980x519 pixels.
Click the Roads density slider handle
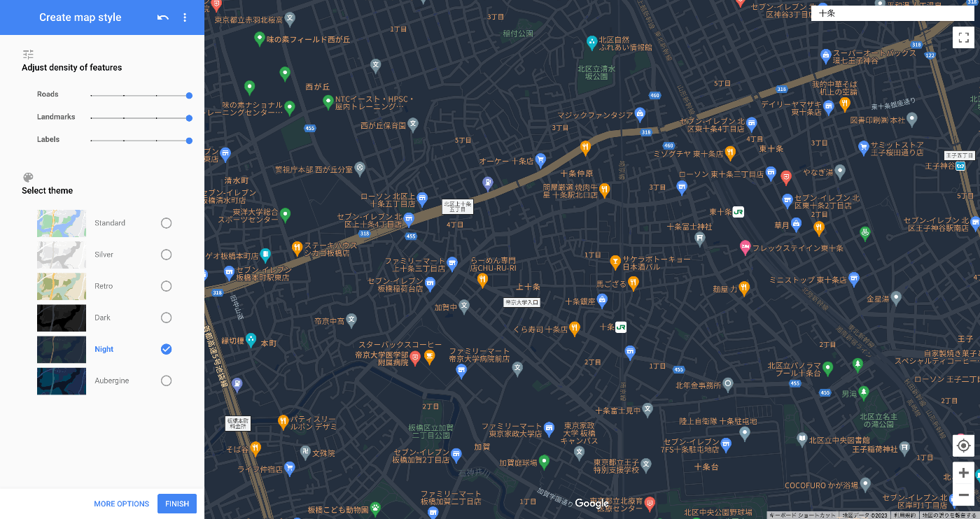[189, 95]
